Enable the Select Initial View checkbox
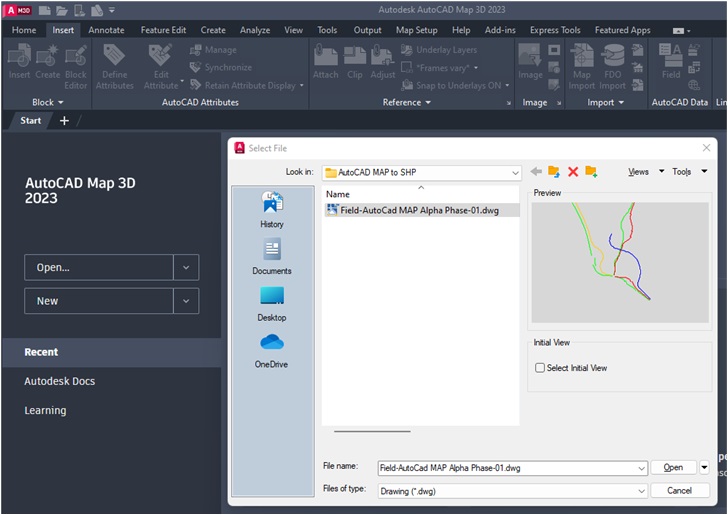Screen dimensions: 728x515 540,368
